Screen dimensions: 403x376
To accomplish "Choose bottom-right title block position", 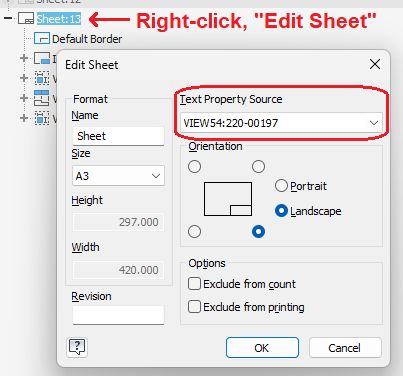I will 258,231.
